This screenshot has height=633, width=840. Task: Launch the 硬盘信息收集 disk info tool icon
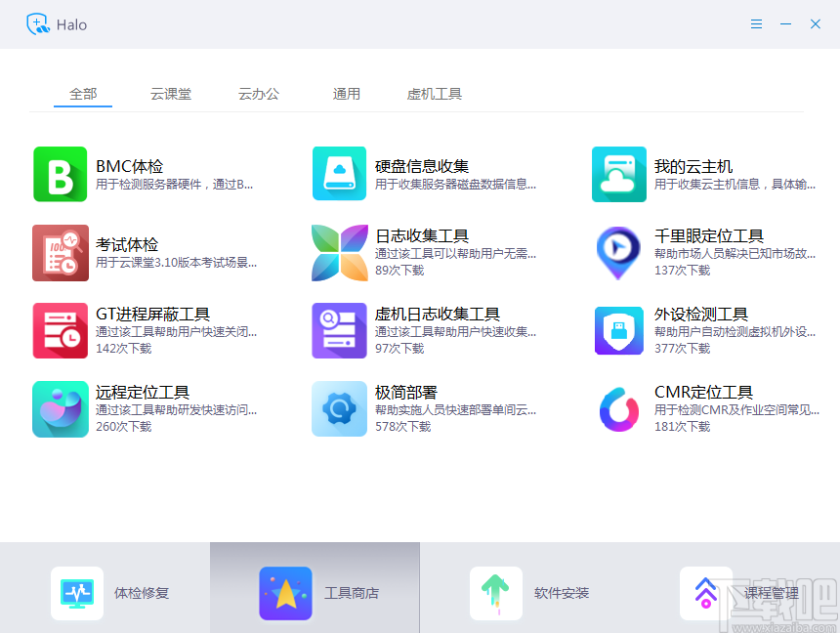pos(339,174)
